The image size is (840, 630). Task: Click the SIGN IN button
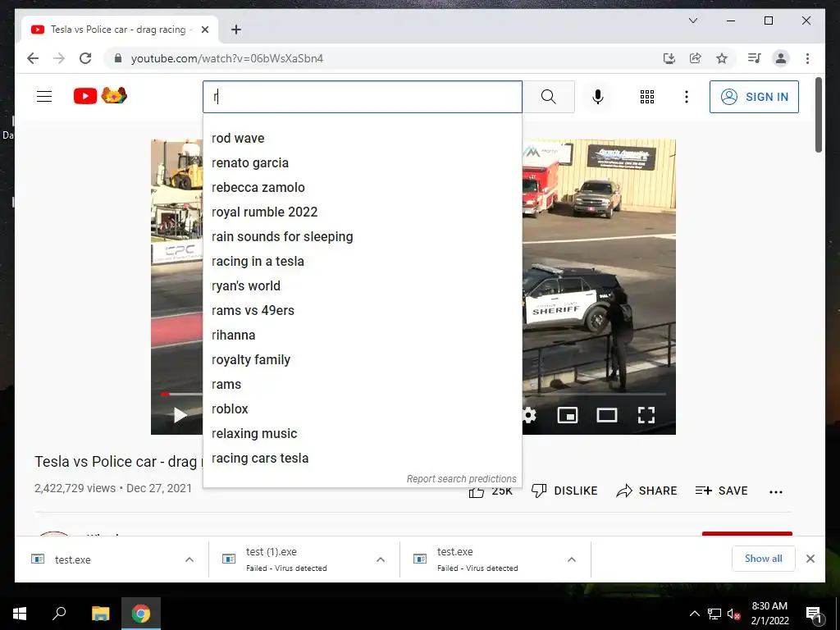pyautogui.click(x=754, y=97)
